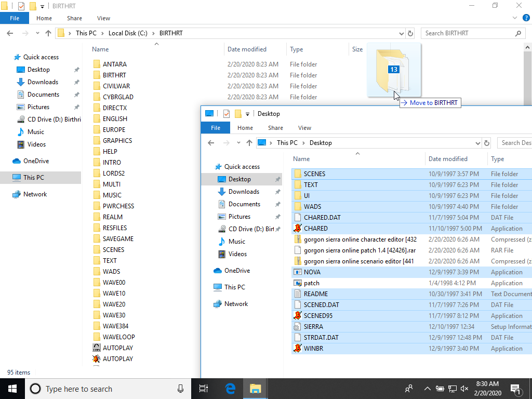Click the Task View taskbar icon
Image resolution: width=532 pixels, height=399 pixels.
pos(204,389)
